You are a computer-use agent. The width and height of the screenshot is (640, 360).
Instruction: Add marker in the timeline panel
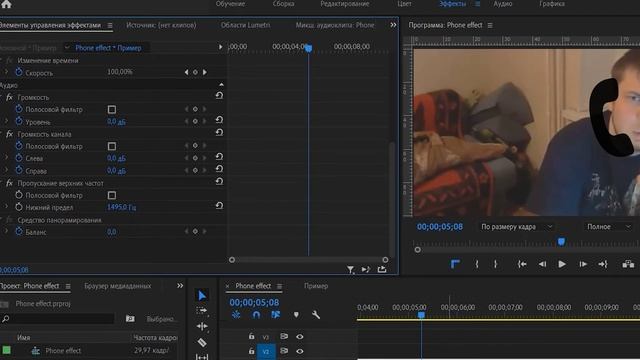(296, 315)
